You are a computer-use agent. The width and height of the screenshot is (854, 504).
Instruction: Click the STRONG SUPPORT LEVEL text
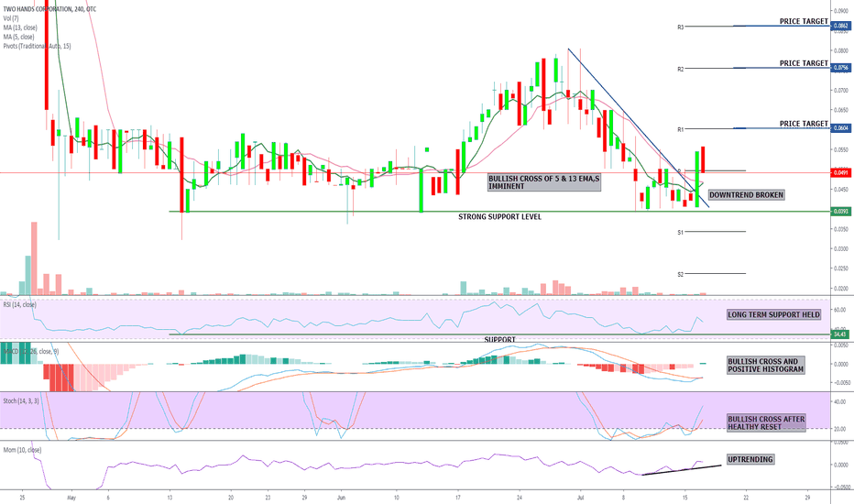[500, 217]
